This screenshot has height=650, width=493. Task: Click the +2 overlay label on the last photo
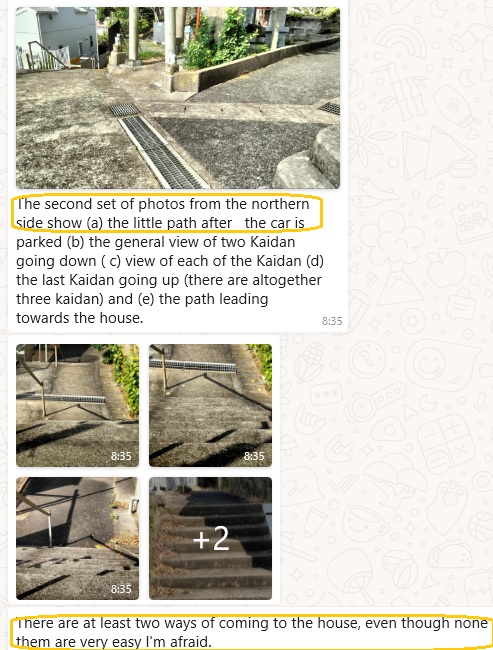coord(211,538)
